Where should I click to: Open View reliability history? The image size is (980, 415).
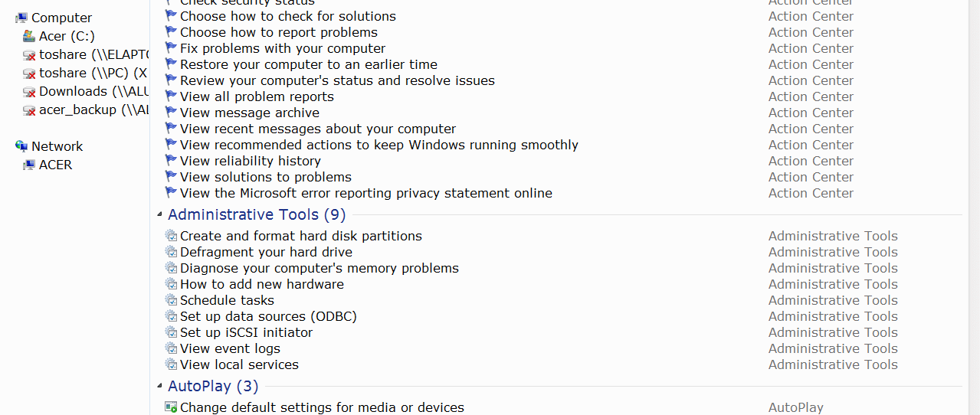(251, 161)
